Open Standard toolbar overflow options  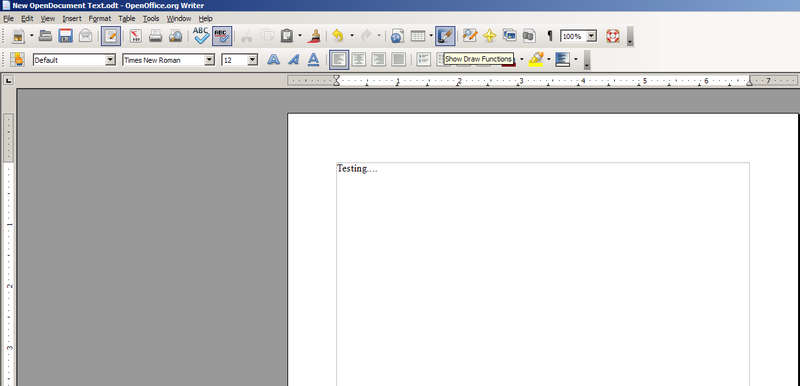tap(630, 37)
